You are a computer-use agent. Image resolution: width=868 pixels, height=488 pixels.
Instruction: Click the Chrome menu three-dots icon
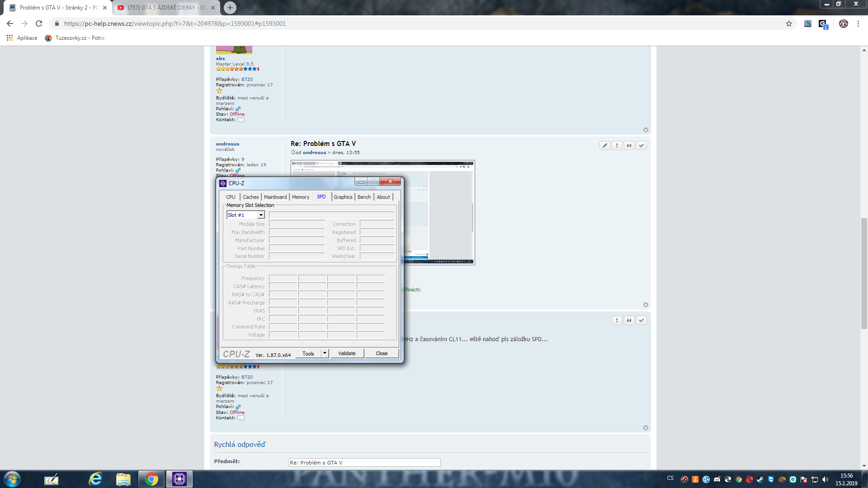(x=858, y=23)
